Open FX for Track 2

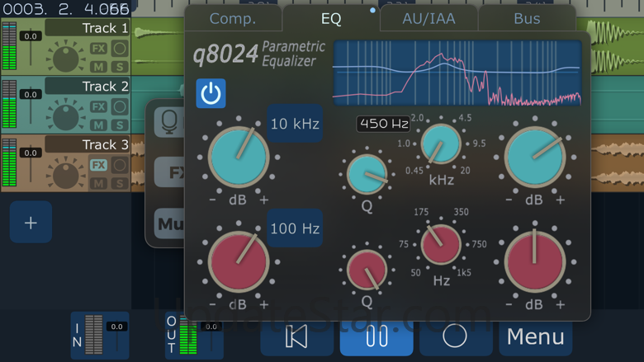point(98,107)
